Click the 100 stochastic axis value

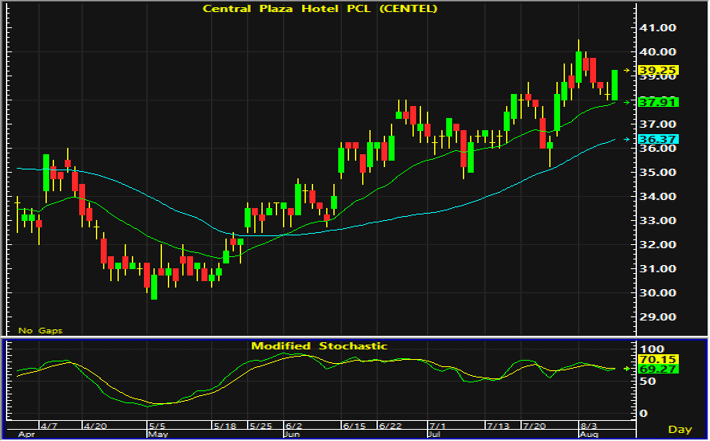pos(653,349)
